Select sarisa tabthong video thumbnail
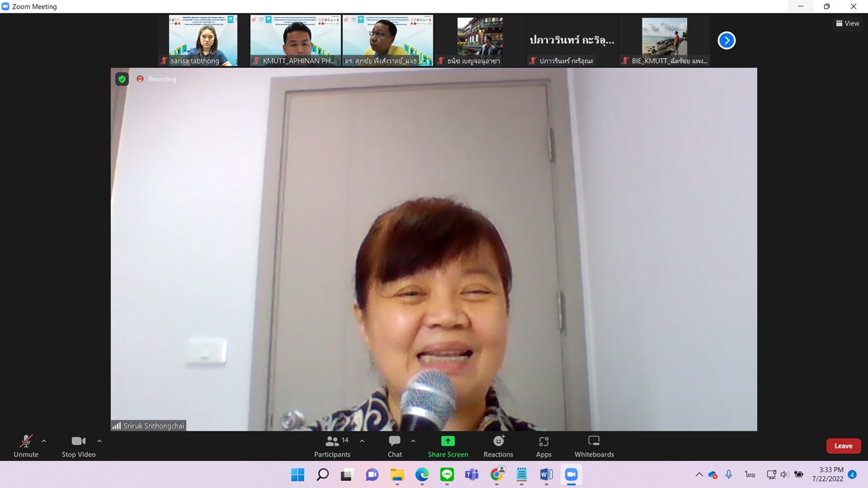The image size is (868, 488). point(203,40)
